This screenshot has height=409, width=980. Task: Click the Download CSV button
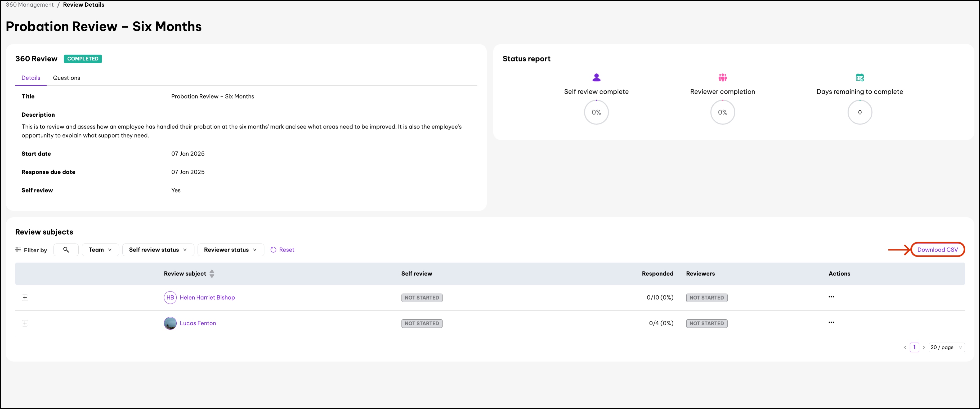(937, 250)
